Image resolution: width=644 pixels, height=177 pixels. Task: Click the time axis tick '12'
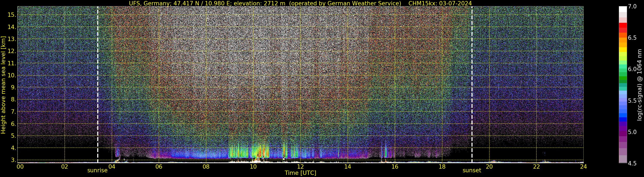[x=300, y=166]
